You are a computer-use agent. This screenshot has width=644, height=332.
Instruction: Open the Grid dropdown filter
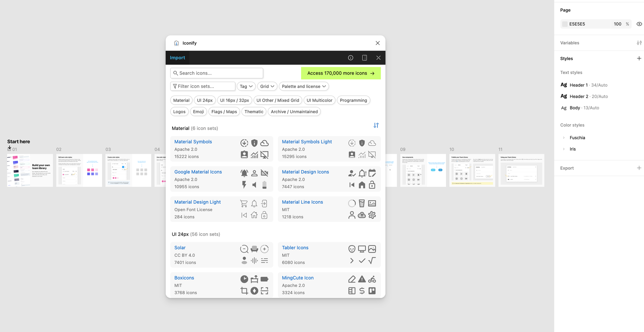click(267, 86)
